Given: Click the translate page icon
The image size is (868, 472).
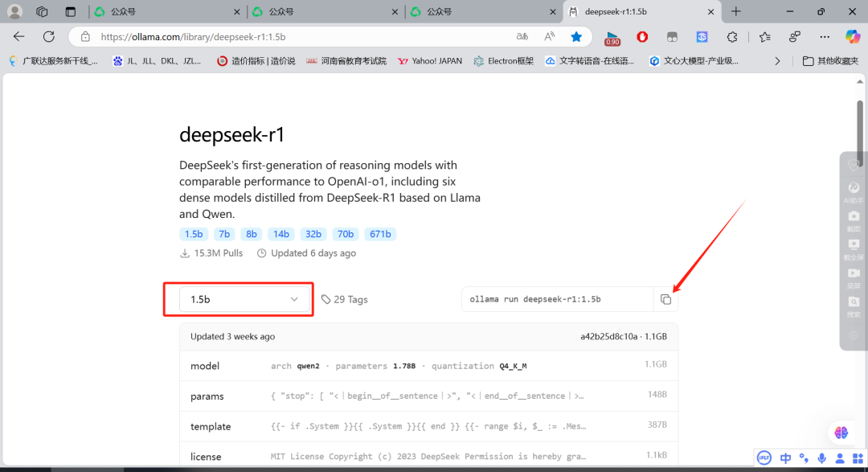Looking at the screenshot, I should point(522,36).
